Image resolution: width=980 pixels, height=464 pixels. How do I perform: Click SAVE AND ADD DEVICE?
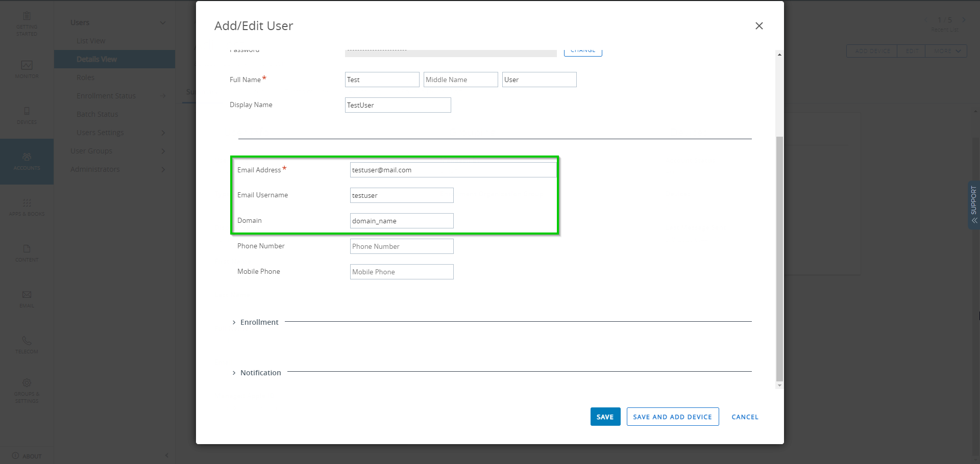pos(672,417)
